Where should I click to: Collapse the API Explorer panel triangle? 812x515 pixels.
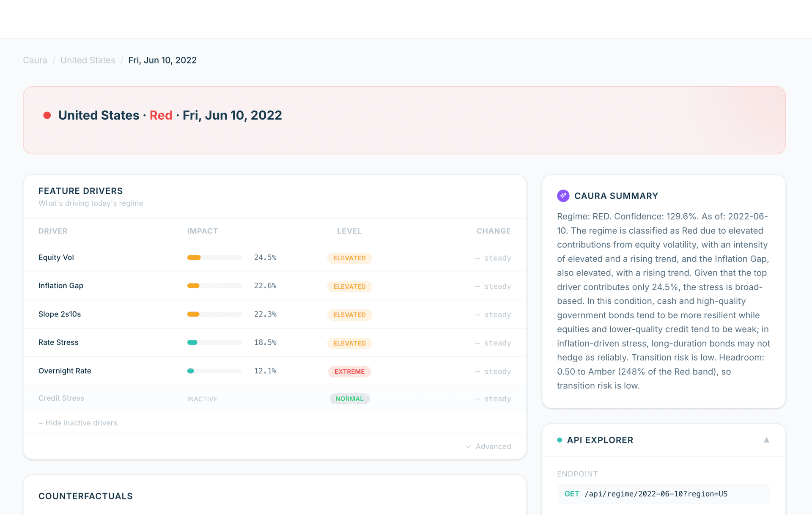click(x=766, y=440)
